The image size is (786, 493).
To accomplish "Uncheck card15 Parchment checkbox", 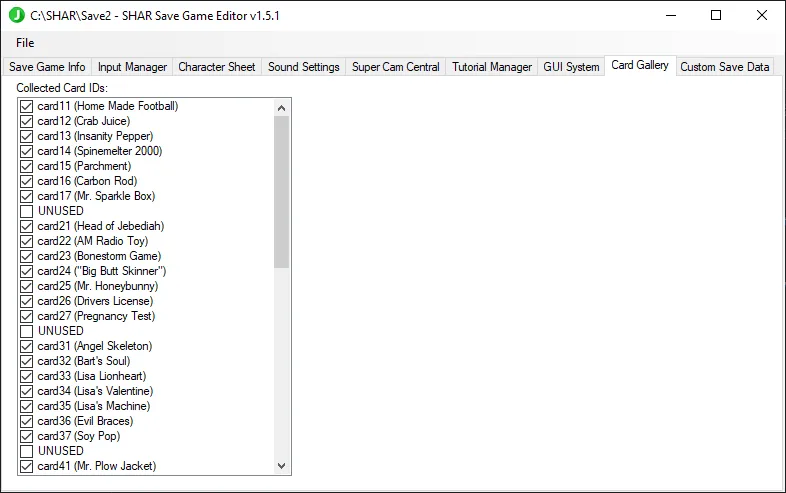I will click(27, 166).
